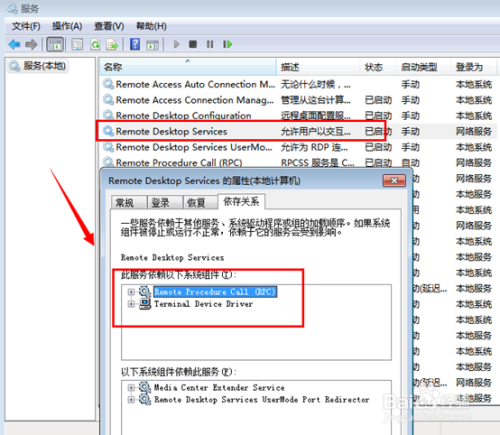The height and width of the screenshot is (435, 500).
Task: Switch to the 恢复 tab
Action: pyautogui.click(x=200, y=202)
